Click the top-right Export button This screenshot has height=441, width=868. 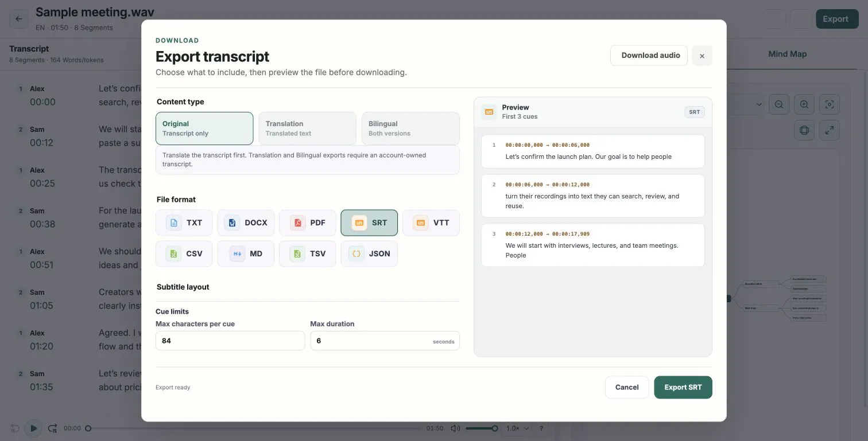[838, 19]
